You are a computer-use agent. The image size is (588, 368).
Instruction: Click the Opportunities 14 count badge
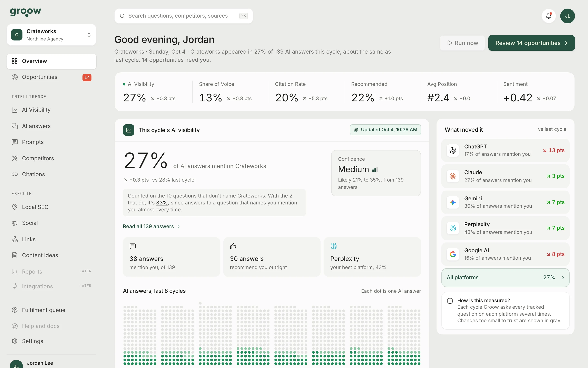click(x=87, y=77)
